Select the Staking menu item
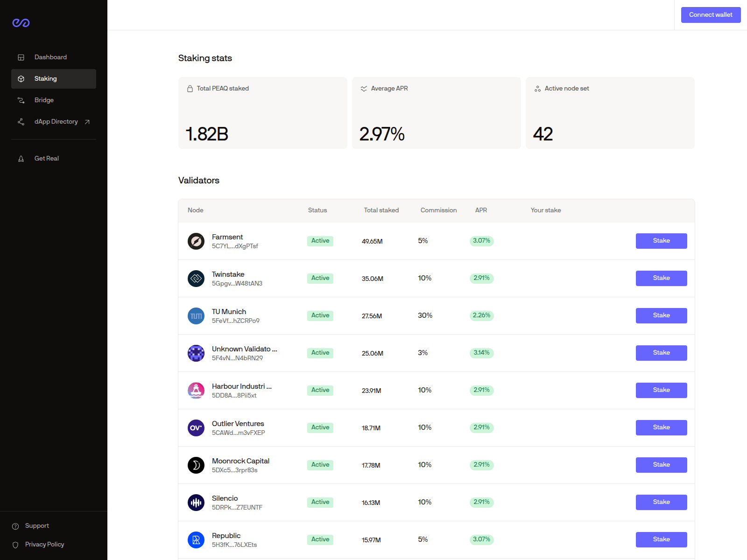Viewport: 747px width, 560px height. 54,79
